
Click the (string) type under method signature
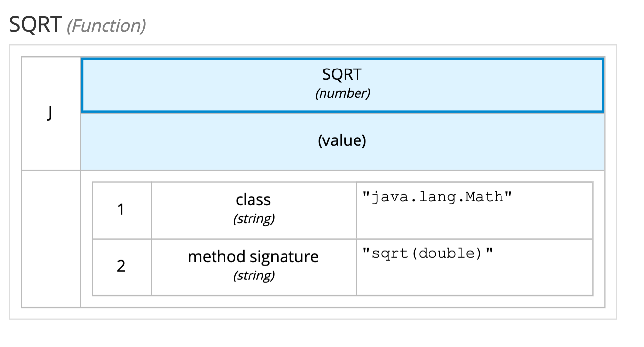tap(253, 276)
